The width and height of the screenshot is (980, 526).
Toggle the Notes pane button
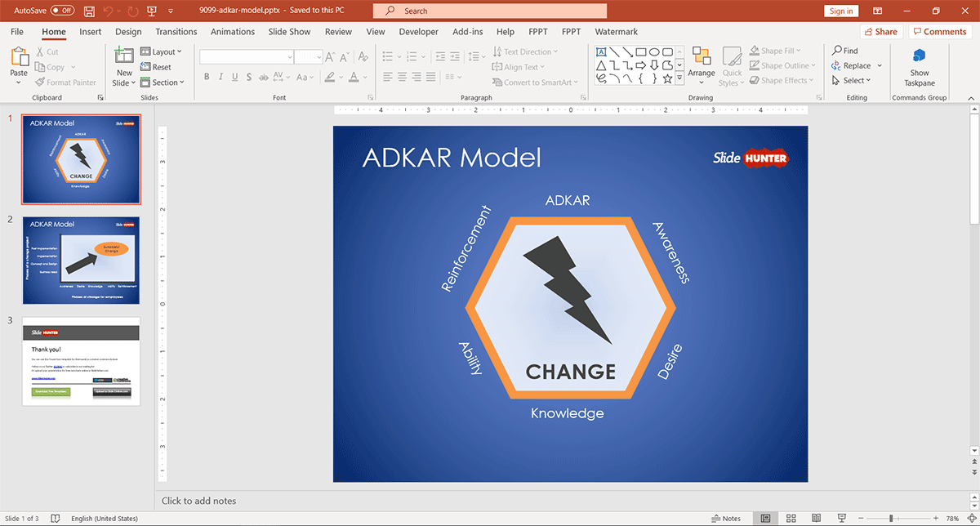pos(726,518)
